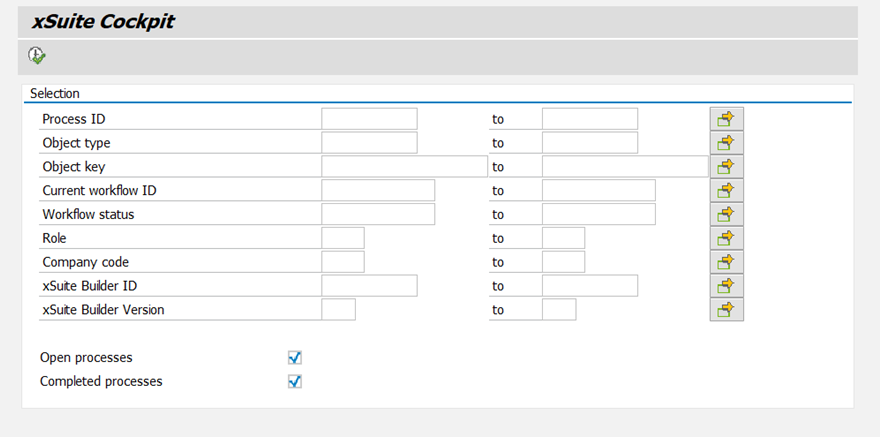Click the xSuite Builder Version to field
880x437 pixels.
(x=559, y=309)
